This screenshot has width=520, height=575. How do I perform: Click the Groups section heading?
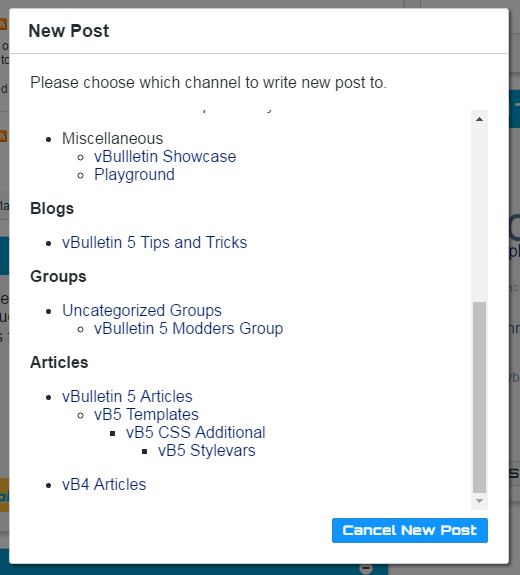(58, 276)
